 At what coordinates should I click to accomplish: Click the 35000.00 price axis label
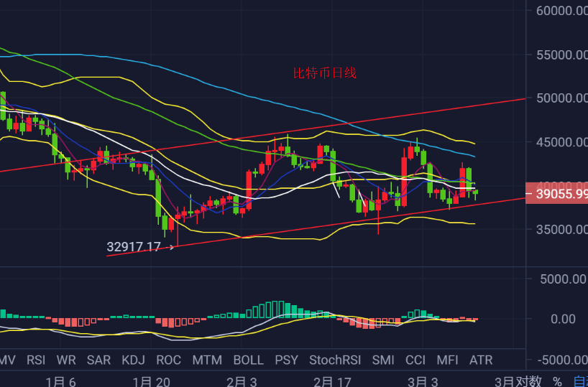coord(561,229)
